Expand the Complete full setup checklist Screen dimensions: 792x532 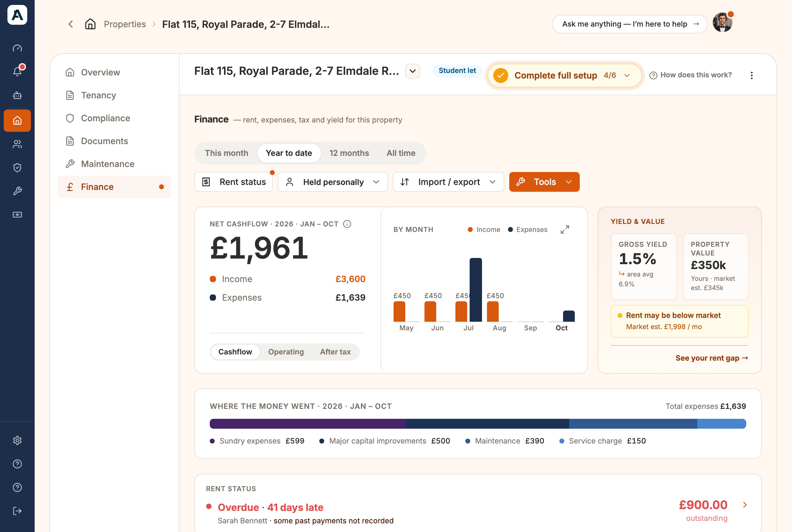coord(565,75)
